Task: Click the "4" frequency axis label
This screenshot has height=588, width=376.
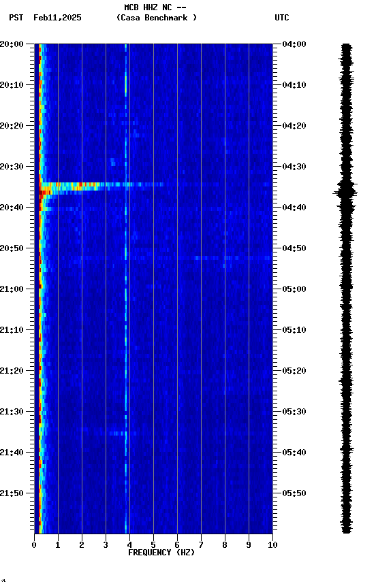Action: click(129, 546)
